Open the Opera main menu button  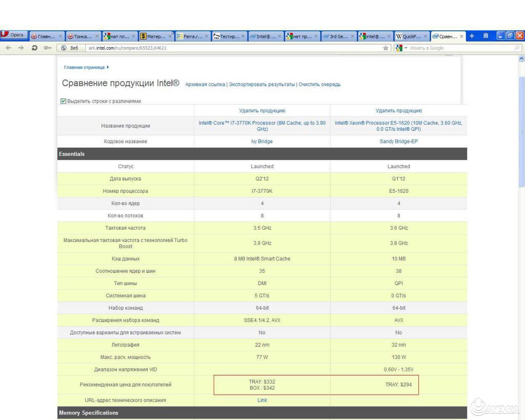coord(14,35)
